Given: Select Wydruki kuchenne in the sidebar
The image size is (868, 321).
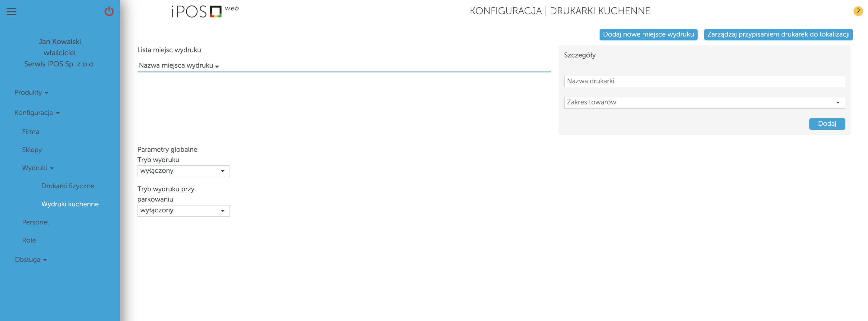Looking at the screenshot, I should [x=70, y=204].
